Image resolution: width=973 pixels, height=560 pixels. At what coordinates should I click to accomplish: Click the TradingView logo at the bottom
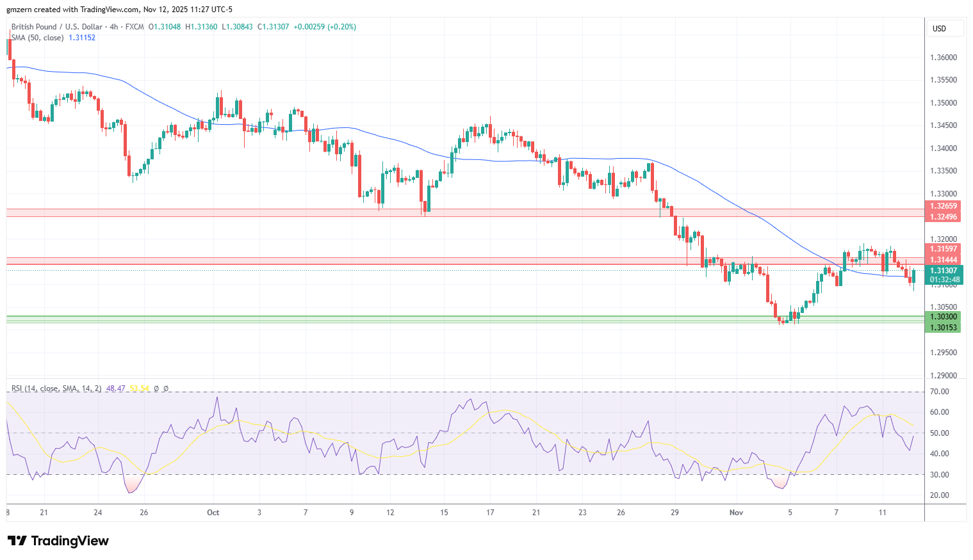click(x=58, y=541)
